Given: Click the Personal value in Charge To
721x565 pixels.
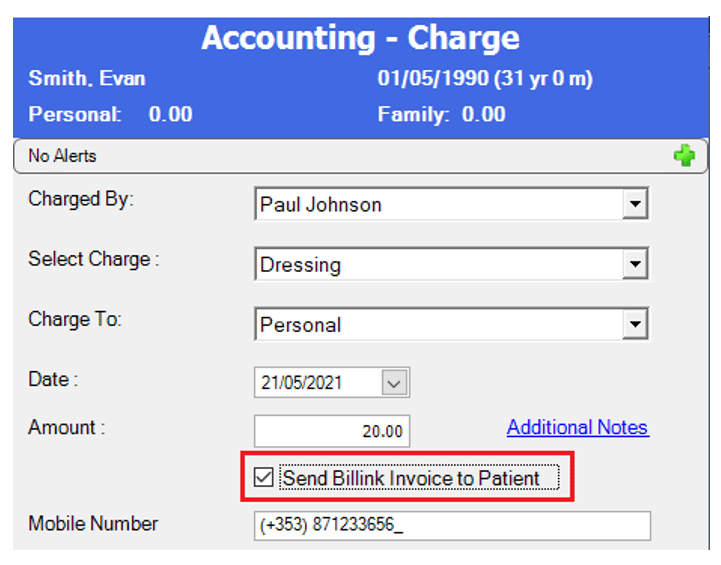Looking at the screenshot, I should point(300,325).
